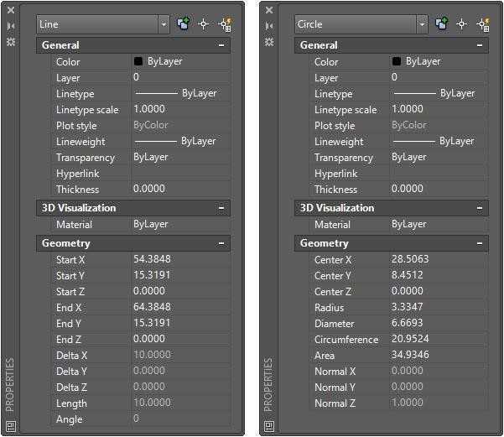Edit Center Z value in Circle palette
The height and width of the screenshot is (437, 504).
439,291
